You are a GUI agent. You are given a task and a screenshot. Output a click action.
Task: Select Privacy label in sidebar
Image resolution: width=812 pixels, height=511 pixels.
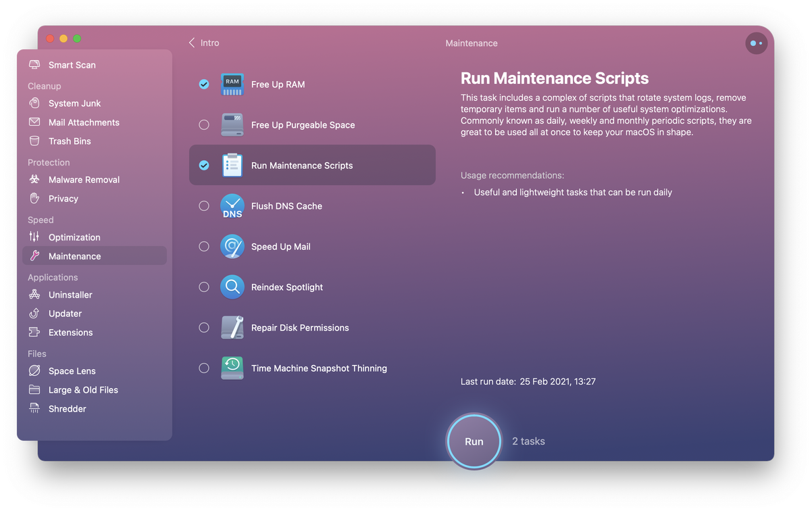[64, 199]
